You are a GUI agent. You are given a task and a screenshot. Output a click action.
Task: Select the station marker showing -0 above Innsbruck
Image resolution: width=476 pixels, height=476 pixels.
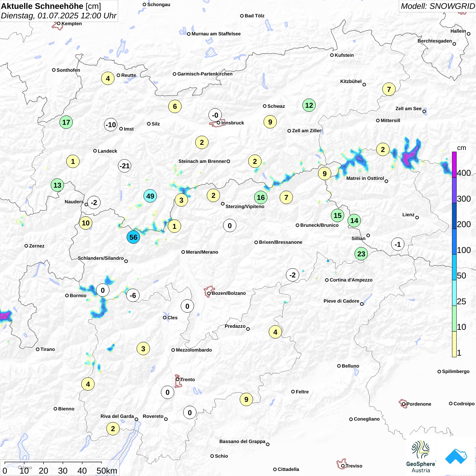click(215, 115)
